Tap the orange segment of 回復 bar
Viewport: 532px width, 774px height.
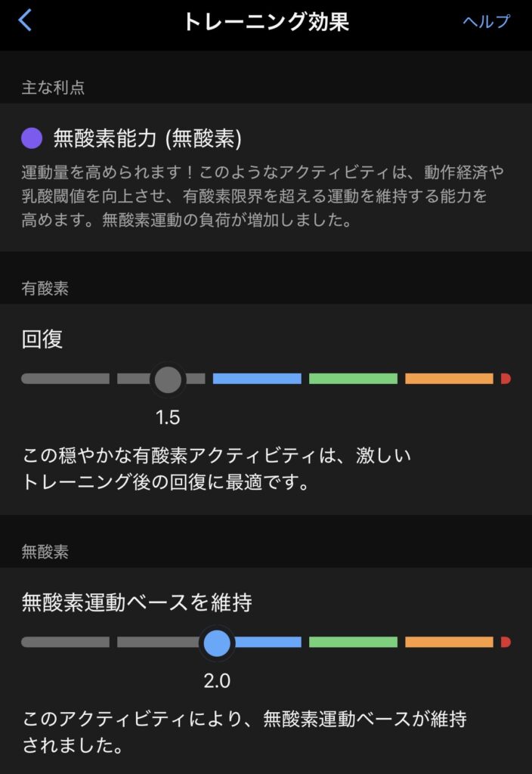(x=449, y=379)
